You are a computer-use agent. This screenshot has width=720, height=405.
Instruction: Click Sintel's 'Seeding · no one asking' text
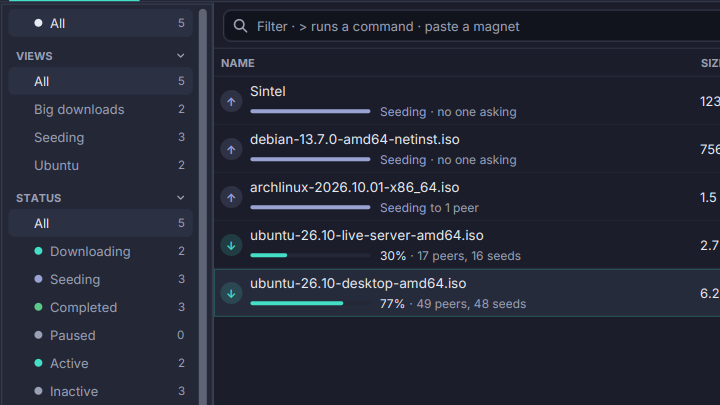click(448, 112)
